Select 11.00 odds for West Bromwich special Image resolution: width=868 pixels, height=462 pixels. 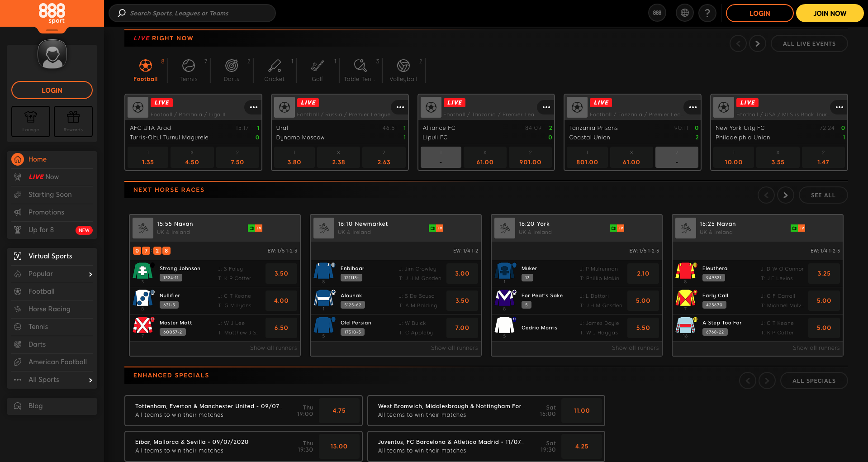tap(582, 410)
